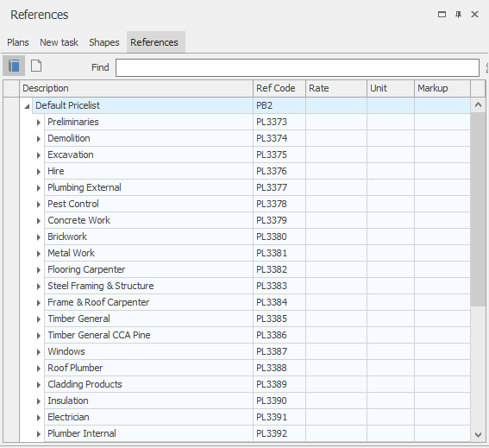This screenshot has width=489, height=448.
Task: Focus the Find search field
Action: (298, 67)
